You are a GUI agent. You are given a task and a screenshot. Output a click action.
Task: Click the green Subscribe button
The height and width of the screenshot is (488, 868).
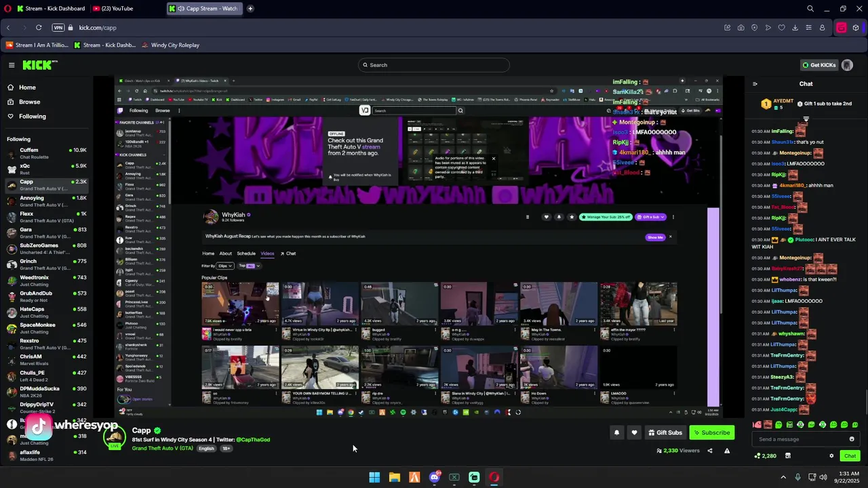712,432
